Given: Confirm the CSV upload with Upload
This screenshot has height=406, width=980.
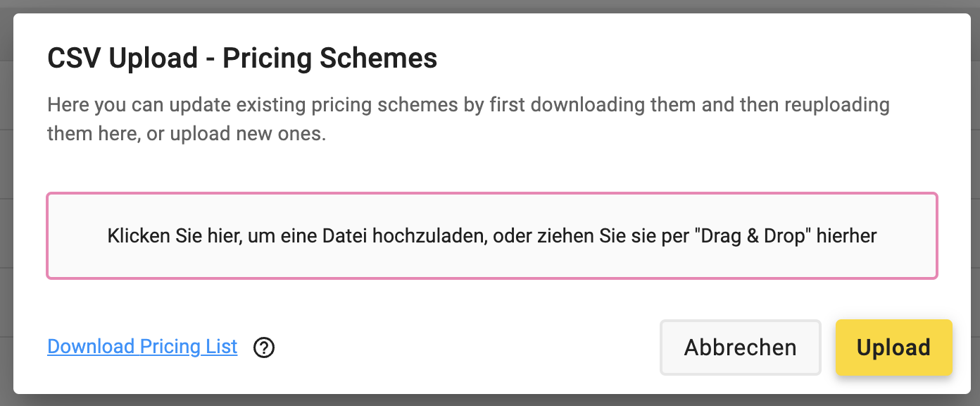Looking at the screenshot, I should 893,347.
